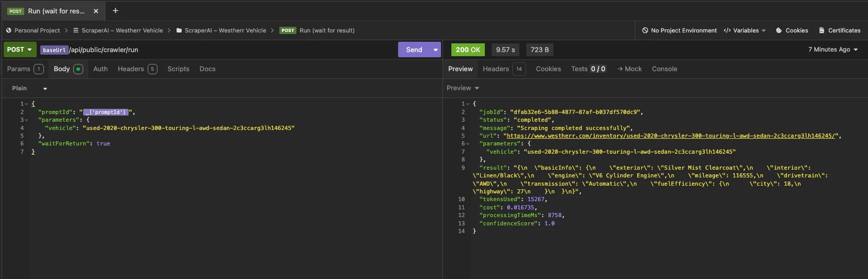Switch to the request Headers tab
This screenshot has width=868, height=279.
click(137, 69)
